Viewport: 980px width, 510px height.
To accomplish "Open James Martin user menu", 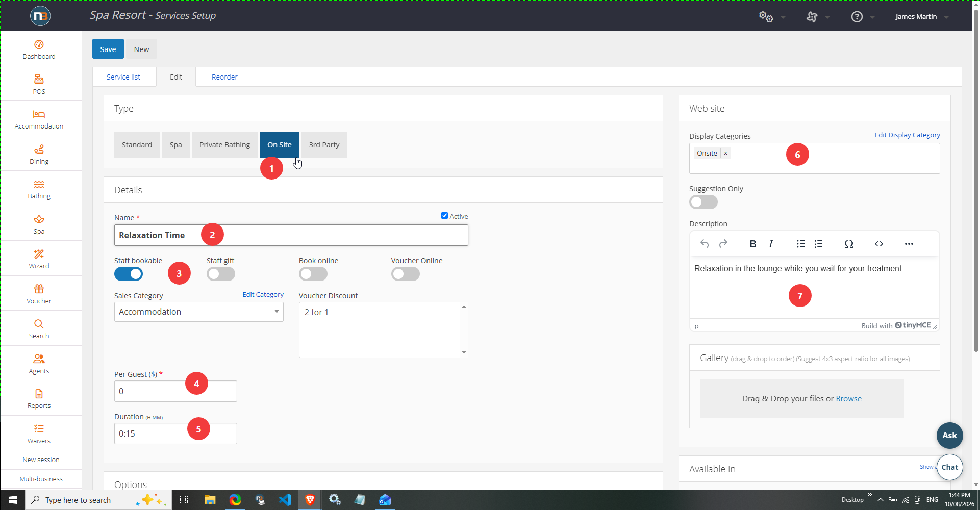I will (x=922, y=17).
